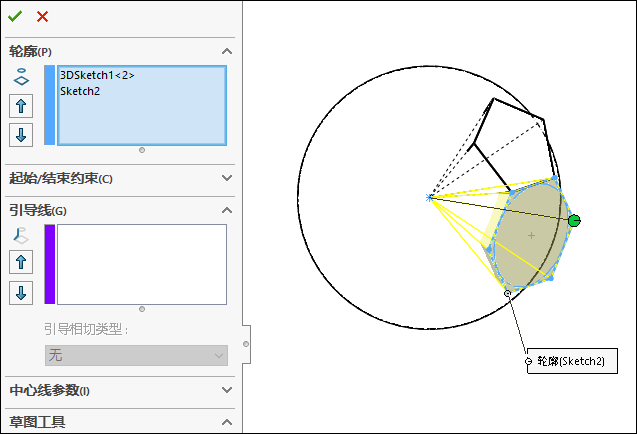Click the purple guide curves color bar

(50, 264)
